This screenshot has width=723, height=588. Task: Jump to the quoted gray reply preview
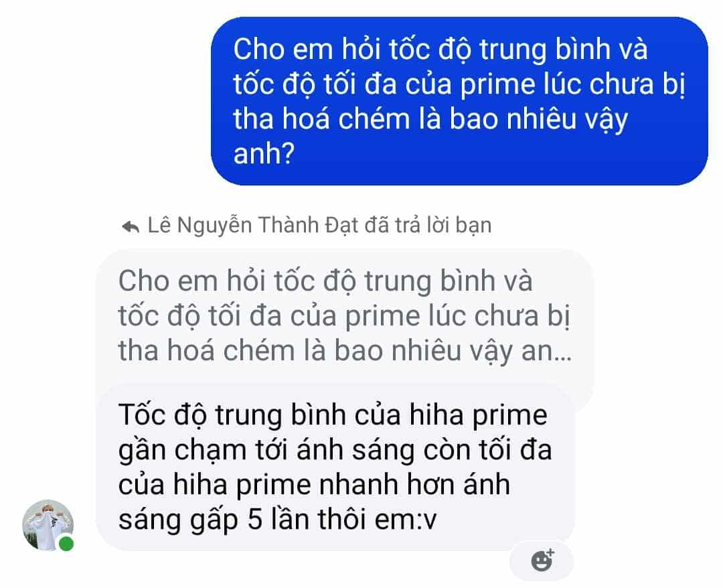pos(345,316)
